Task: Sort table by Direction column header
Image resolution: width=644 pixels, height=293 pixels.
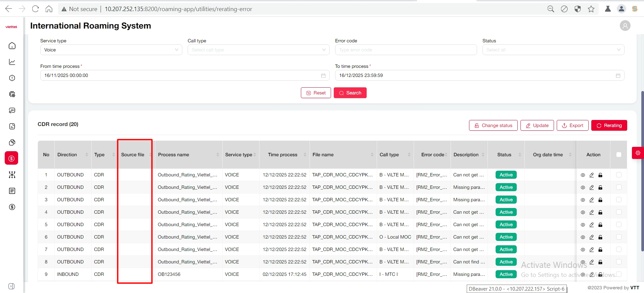Action: click(x=67, y=155)
